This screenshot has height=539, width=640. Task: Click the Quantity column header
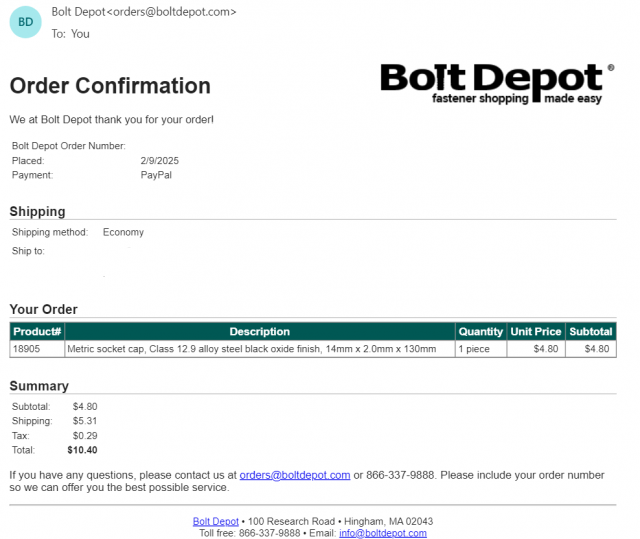click(481, 331)
